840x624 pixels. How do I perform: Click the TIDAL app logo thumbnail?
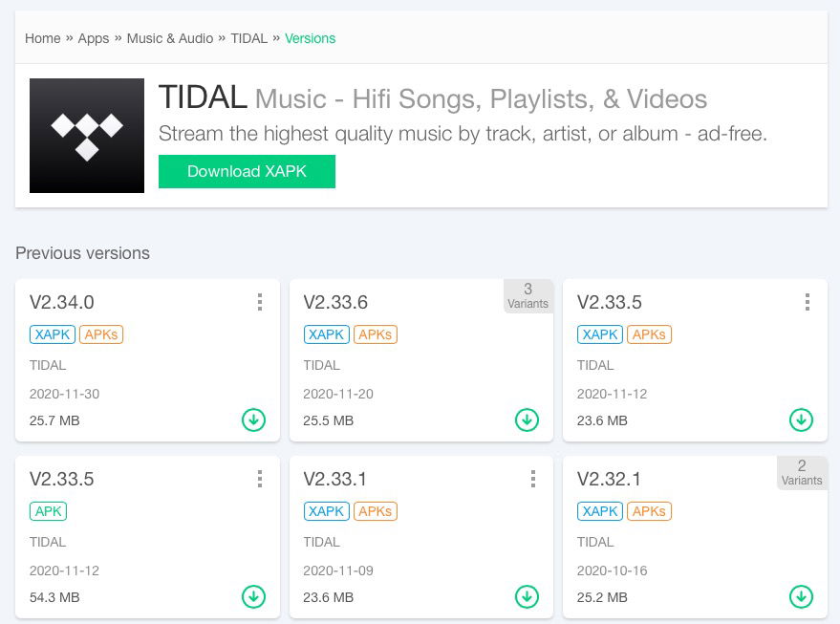[x=87, y=136]
